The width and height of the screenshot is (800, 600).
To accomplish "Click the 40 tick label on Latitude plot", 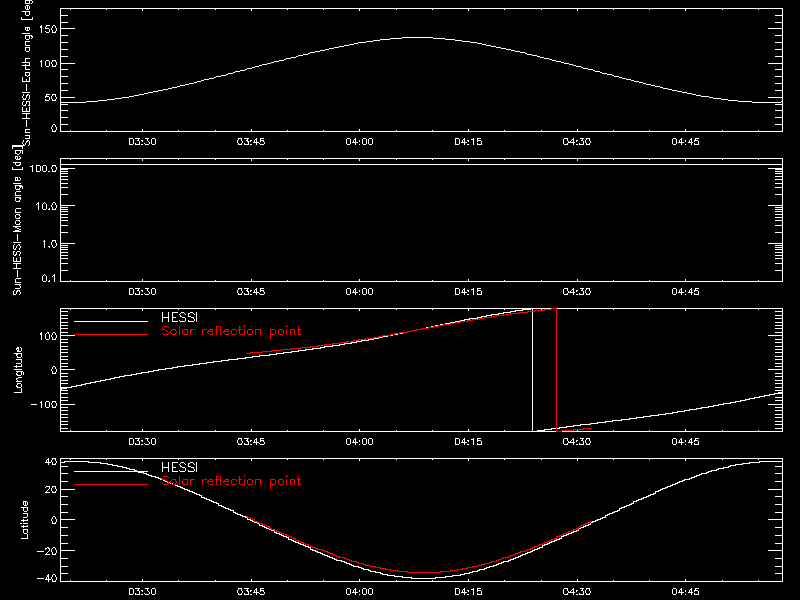I will [51, 462].
